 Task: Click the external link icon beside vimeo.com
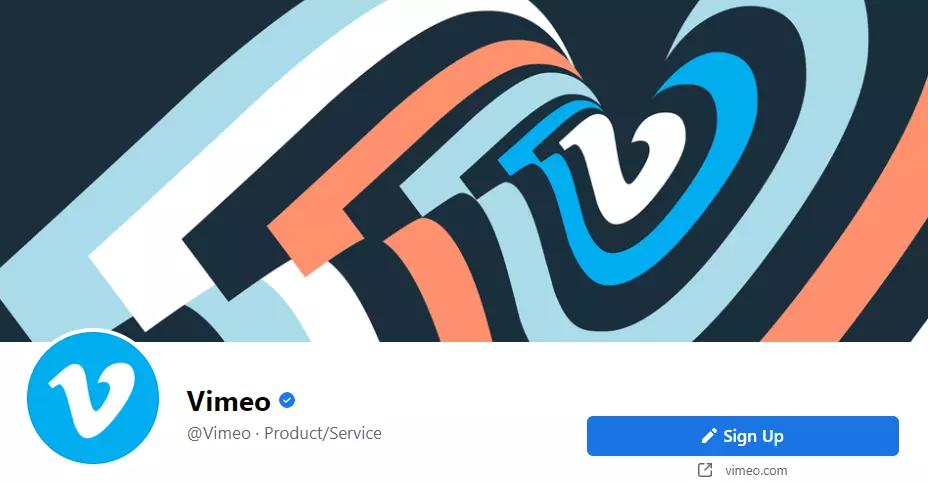(x=705, y=470)
